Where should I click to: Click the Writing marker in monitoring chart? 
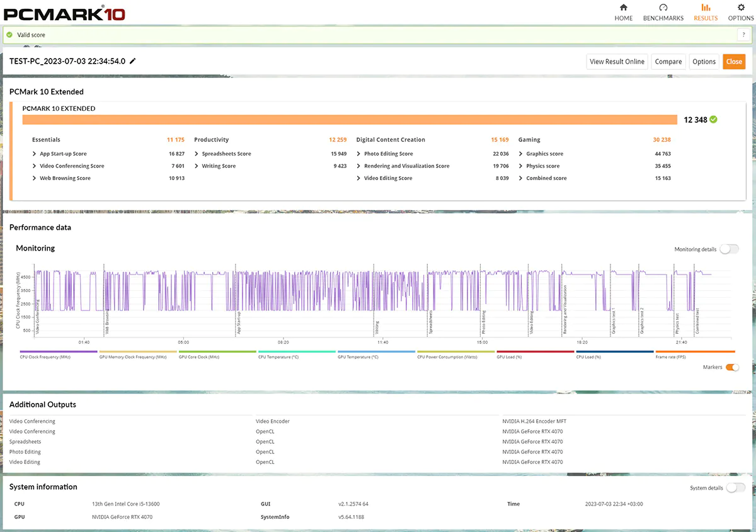pos(377,327)
